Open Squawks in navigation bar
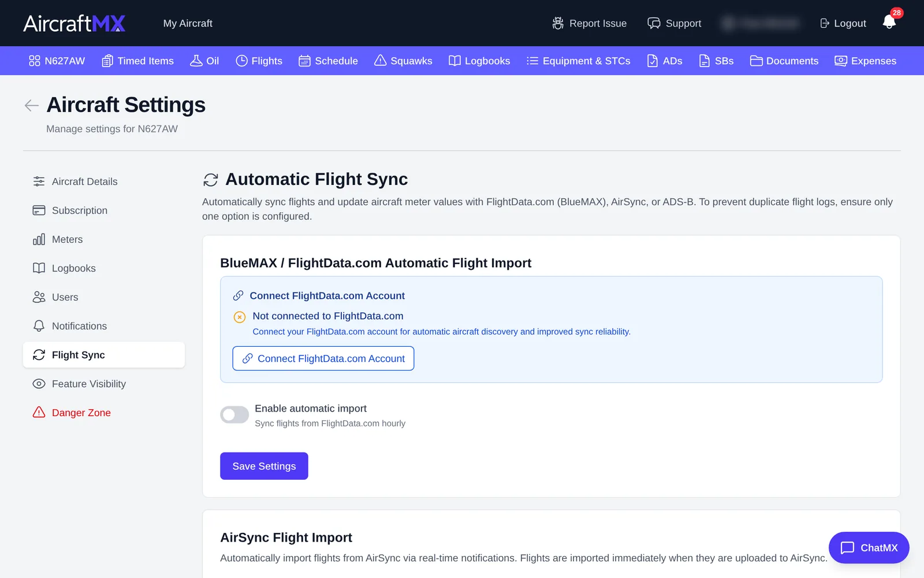This screenshot has height=578, width=924. [x=403, y=61]
